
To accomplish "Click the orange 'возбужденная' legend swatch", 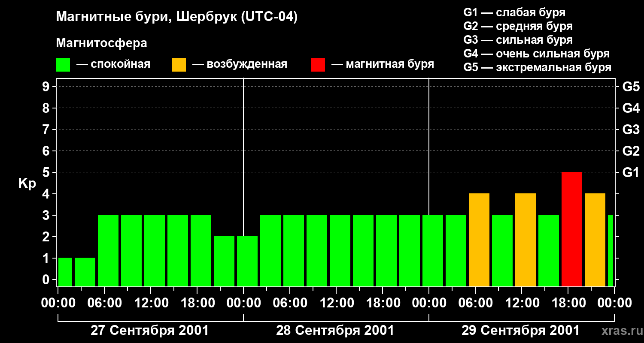I will [179, 65].
